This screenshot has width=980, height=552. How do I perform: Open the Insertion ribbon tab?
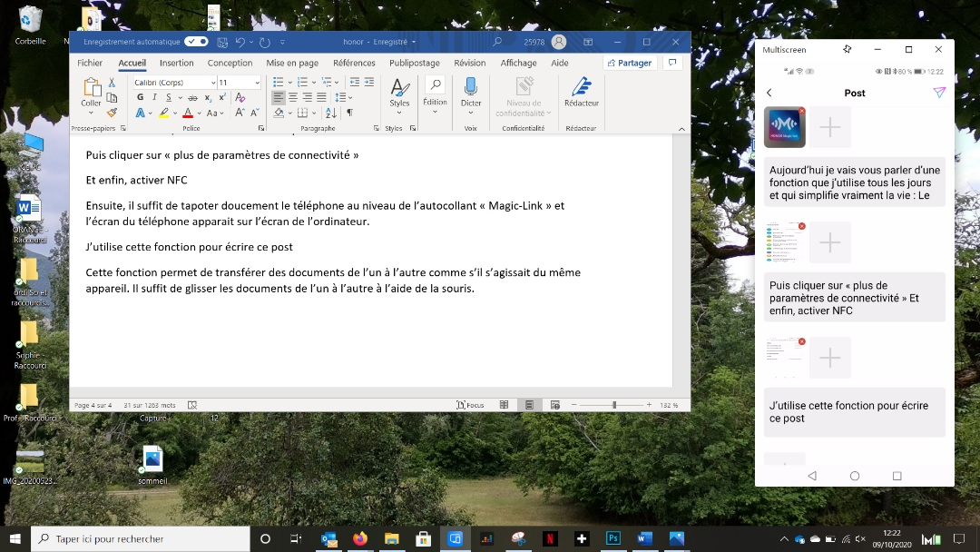point(176,63)
